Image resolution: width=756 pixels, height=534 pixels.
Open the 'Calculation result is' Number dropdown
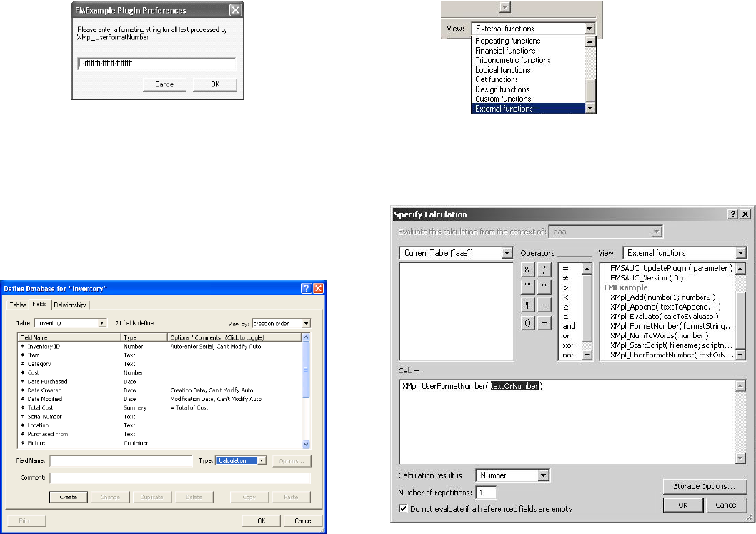(543, 475)
